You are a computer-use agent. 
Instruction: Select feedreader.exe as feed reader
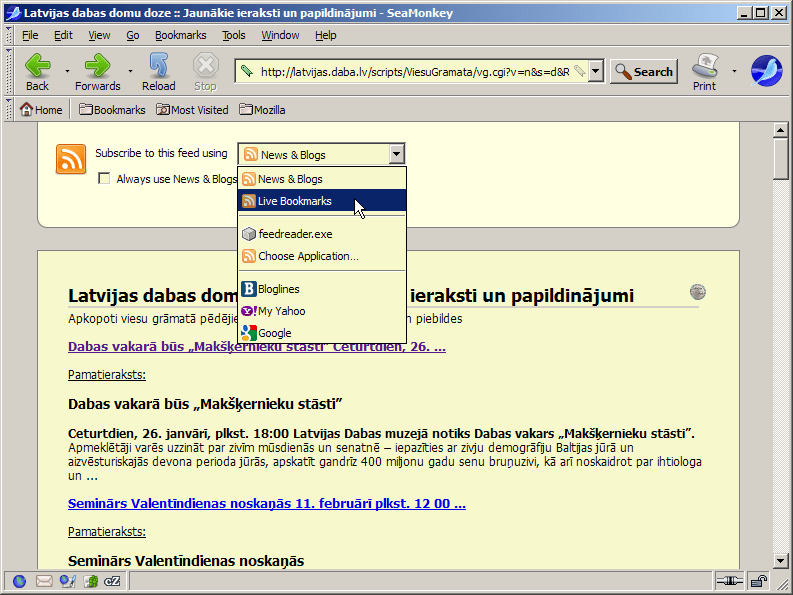tap(322, 234)
